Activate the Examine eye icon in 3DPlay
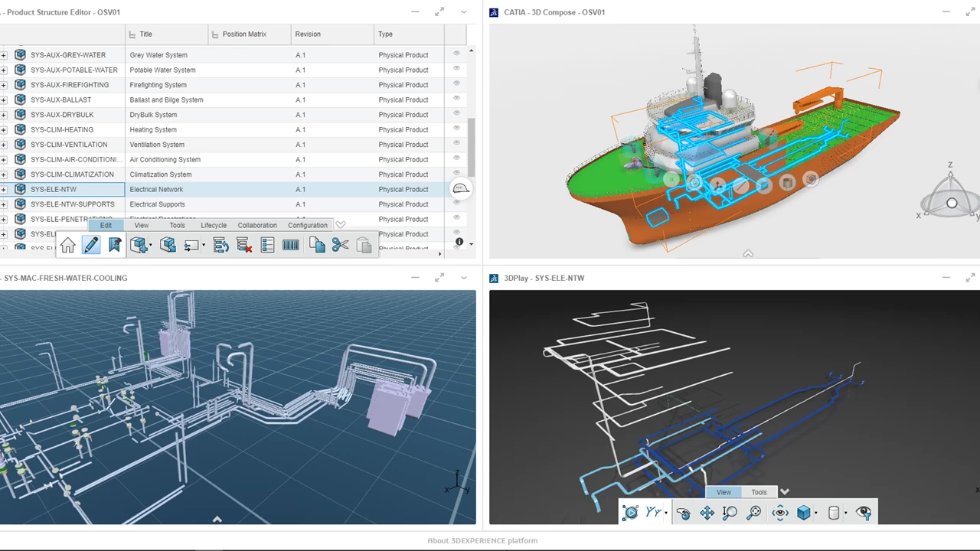980x551 pixels. pos(780,513)
